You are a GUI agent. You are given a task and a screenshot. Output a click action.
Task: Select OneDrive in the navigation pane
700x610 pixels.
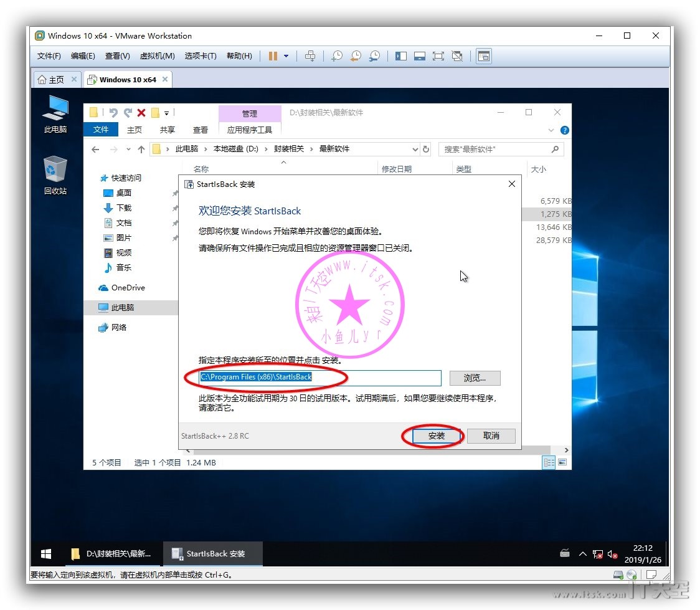pyautogui.click(x=122, y=288)
